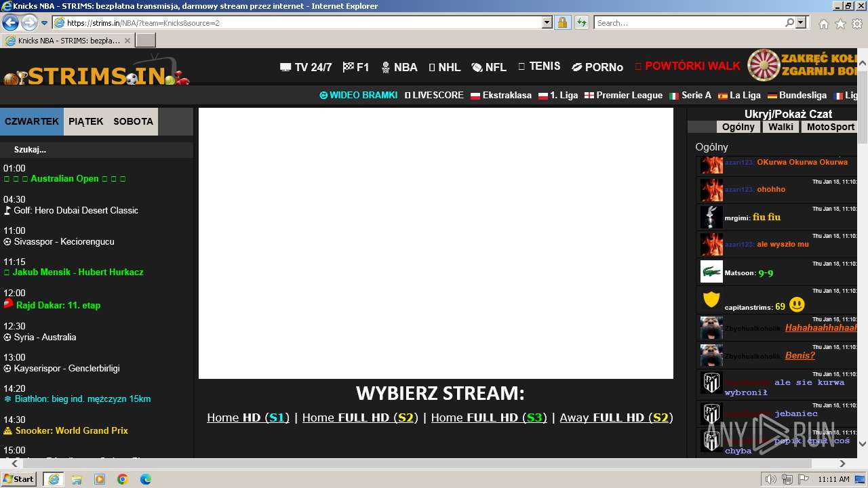
Task: Open a new blank tab
Action: click(146, 41)
